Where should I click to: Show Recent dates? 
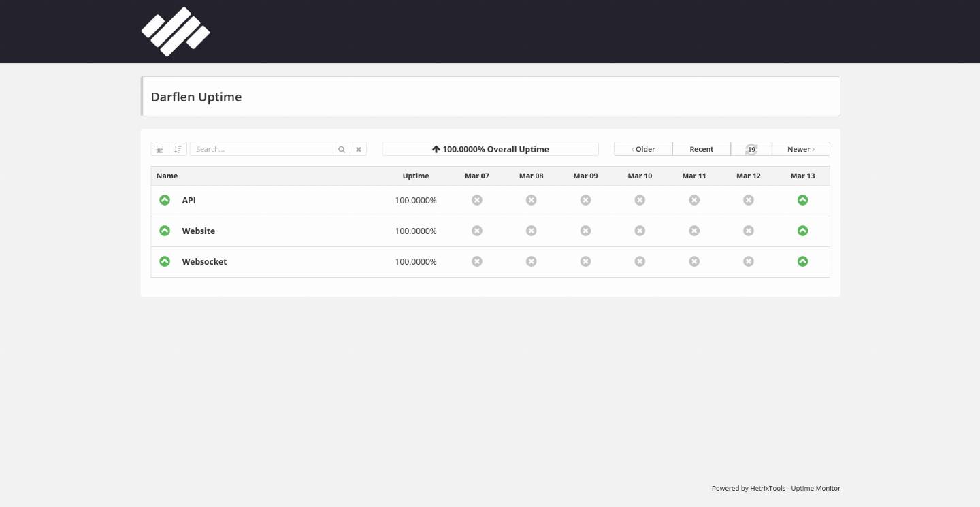(701, 149)
